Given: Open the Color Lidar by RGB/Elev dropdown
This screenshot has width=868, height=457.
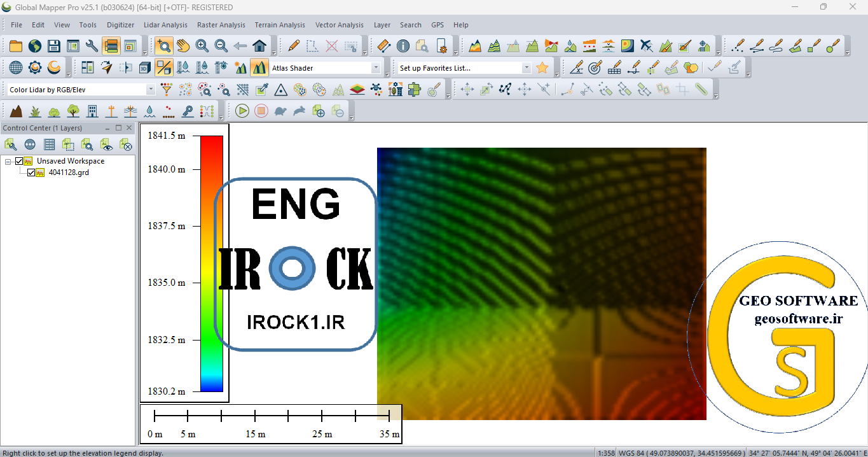Looking at the screenshot, I should pos(151,90).
